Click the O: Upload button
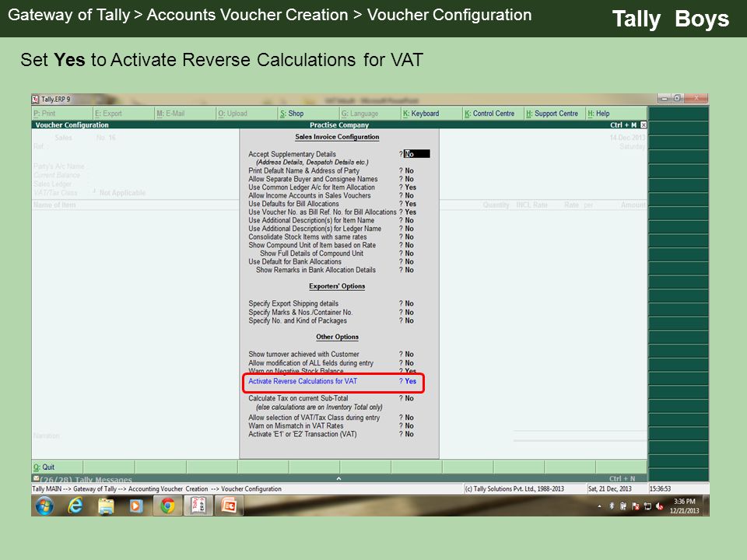 pyautogui.click(x=247, y=114)
